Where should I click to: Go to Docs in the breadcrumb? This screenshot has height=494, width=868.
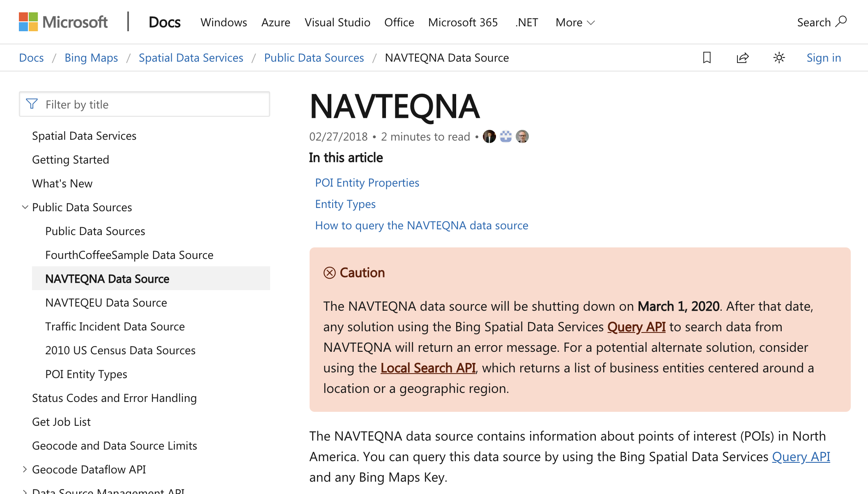[x=31, y=58]
